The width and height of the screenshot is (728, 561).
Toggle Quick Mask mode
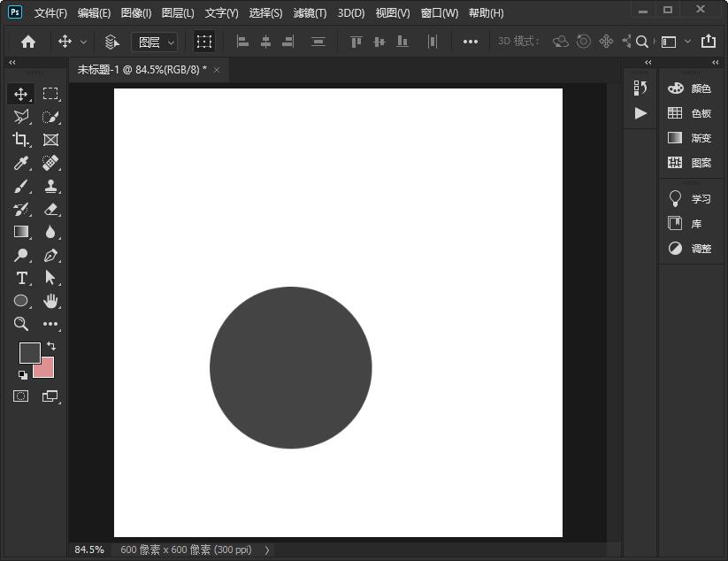(x=20, y=396)
